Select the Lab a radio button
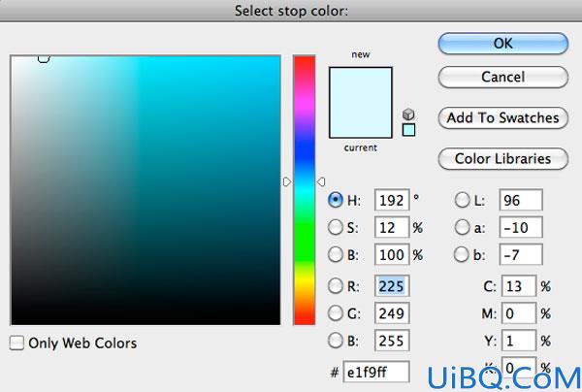Screen dimensions: 582x392 pyautogui.click(x=462, y=227)
